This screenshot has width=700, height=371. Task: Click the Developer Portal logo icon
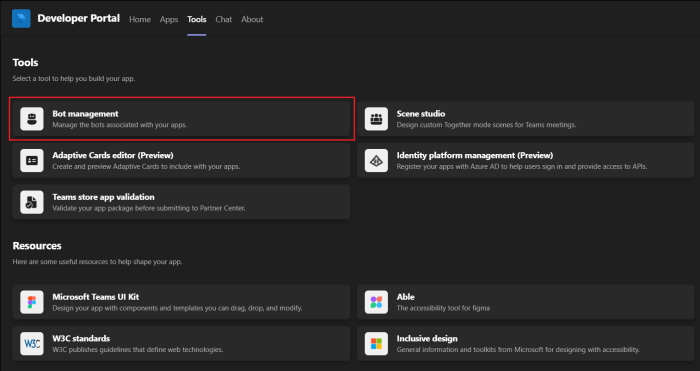(x=21, y=19)
